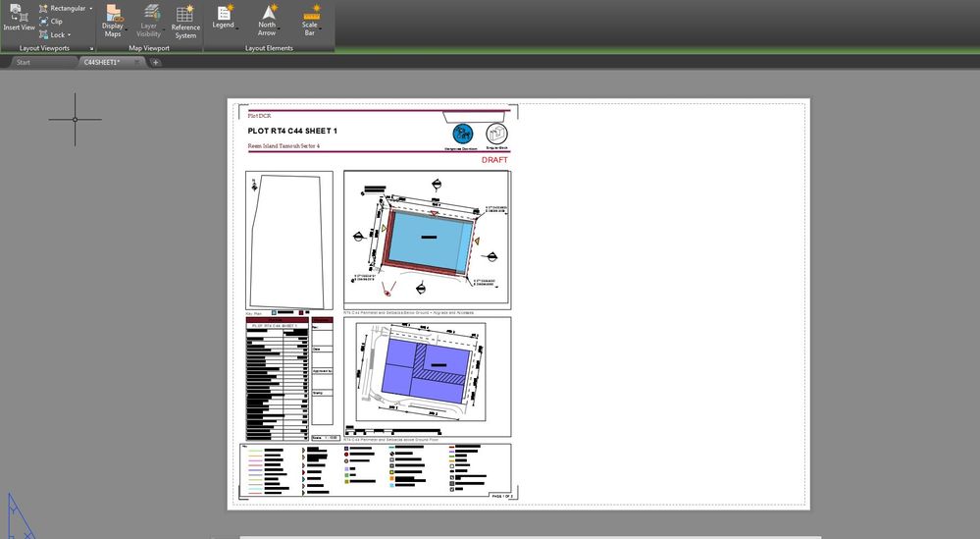The image size is (980, 539).
Task: Click the building block outline logo
Action: click(x=497, y=134)
